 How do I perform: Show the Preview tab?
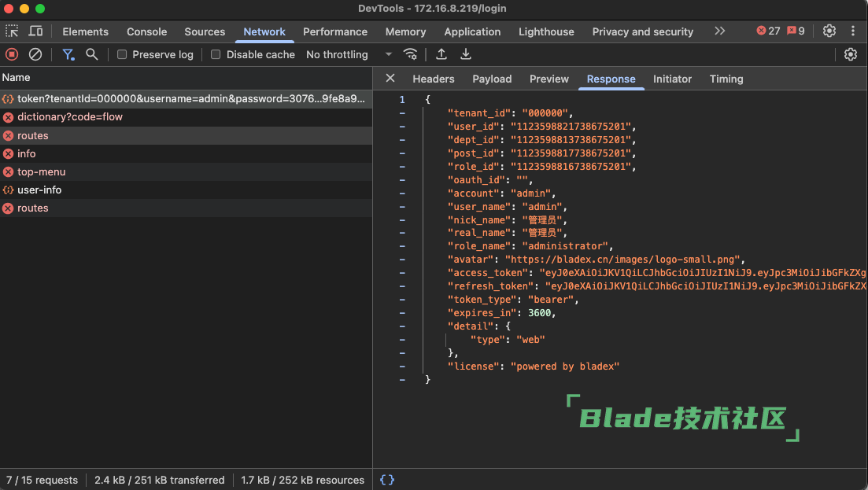tap(549, 79)
